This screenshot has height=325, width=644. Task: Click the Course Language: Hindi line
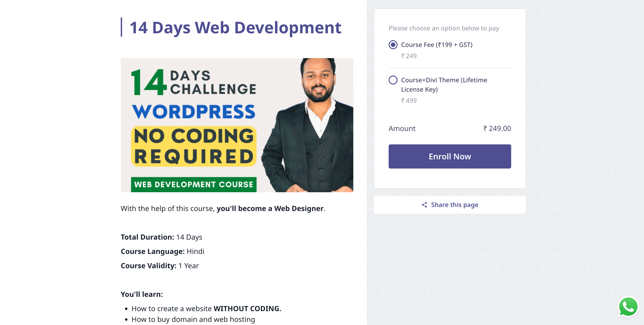pyautogui.click(x=162, y=251)
